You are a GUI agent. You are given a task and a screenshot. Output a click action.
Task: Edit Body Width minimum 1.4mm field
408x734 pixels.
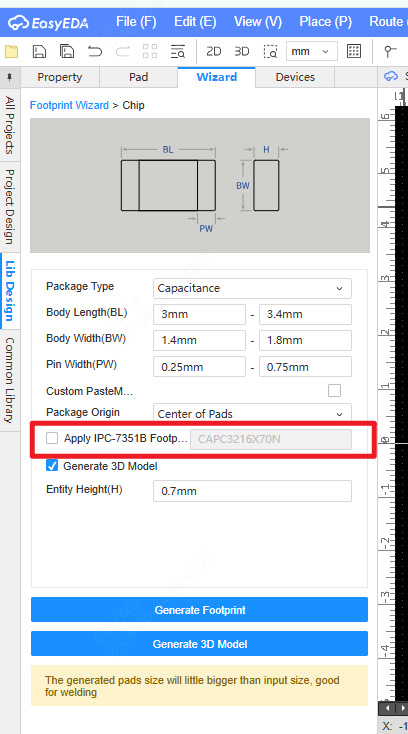click(199, 340)
